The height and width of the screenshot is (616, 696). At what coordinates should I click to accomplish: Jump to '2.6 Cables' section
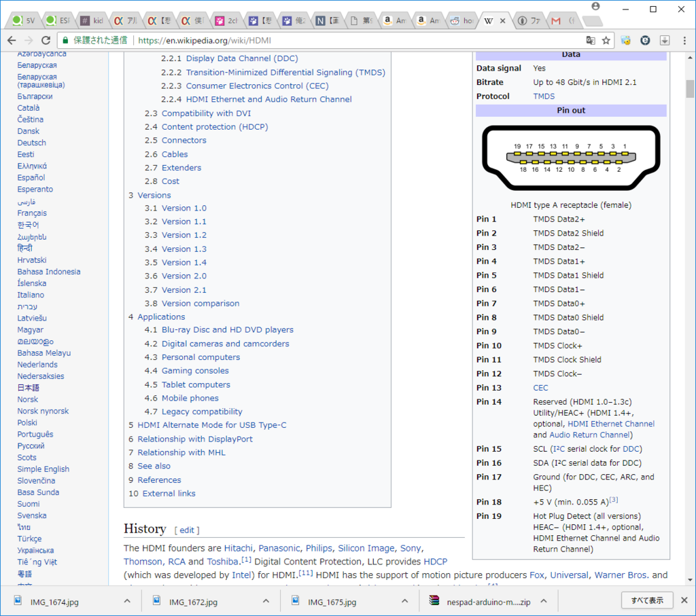click(175, 154)
